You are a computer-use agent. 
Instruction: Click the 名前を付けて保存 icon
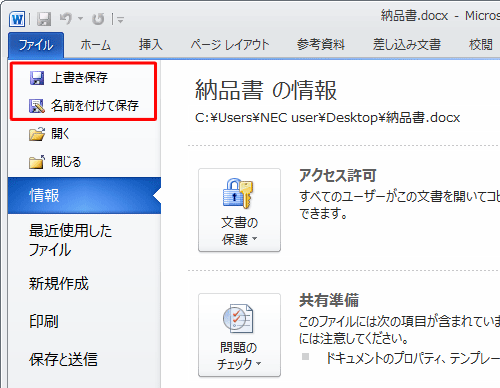[x=37, y=106]
